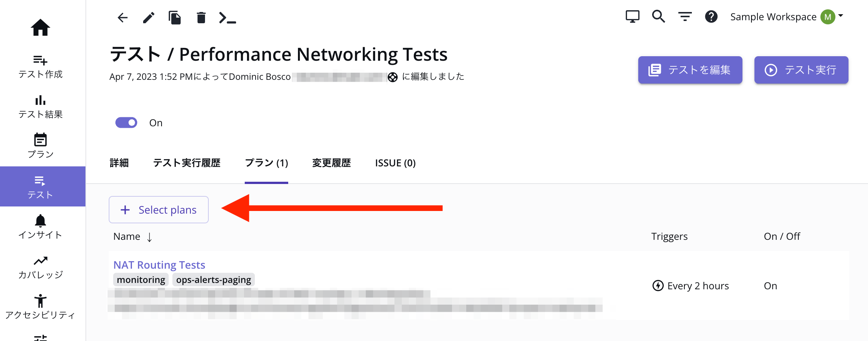868x341 pixels.
Task: Open the NAT Routing Tests plan link
Action: (x=159, y=265)
